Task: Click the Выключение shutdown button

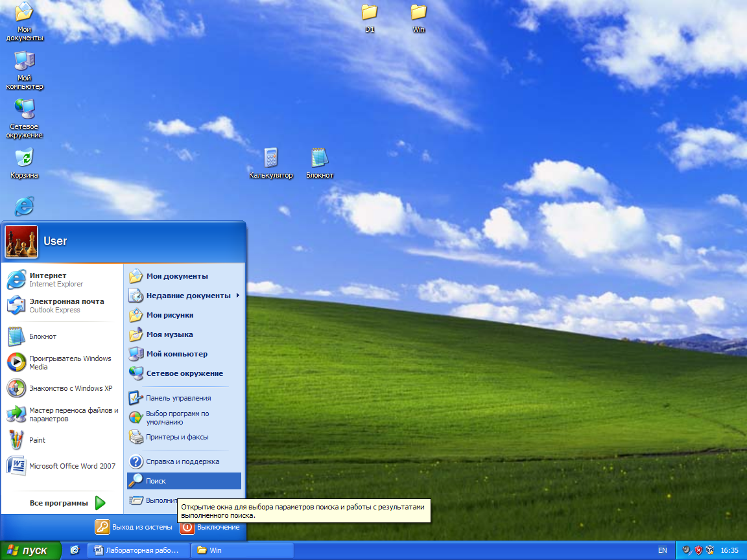Action: [x=210, y=527]
